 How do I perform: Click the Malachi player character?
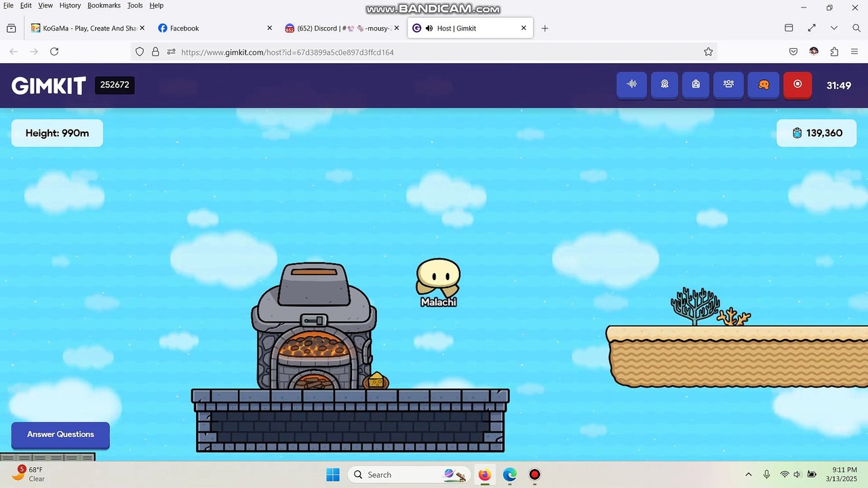pos(438,277)
